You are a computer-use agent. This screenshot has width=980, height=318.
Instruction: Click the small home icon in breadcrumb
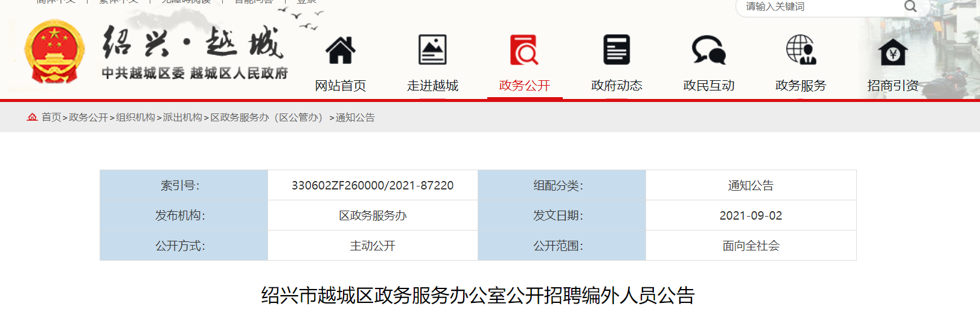tap(32, 117)
